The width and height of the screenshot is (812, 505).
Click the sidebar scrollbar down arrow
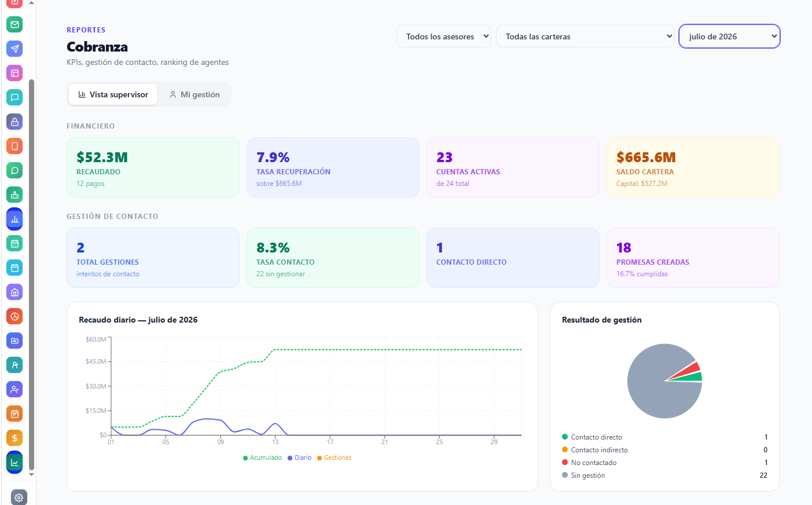(x=31, y=474)
